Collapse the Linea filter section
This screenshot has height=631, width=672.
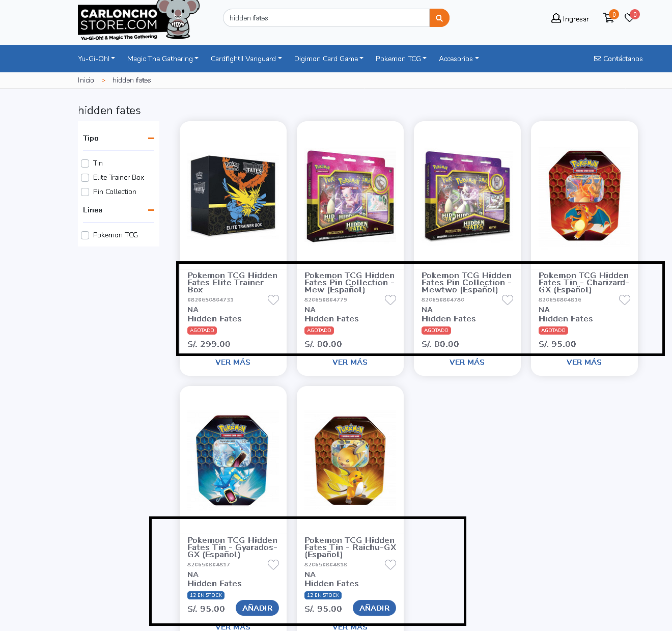[x=151, y=210]
